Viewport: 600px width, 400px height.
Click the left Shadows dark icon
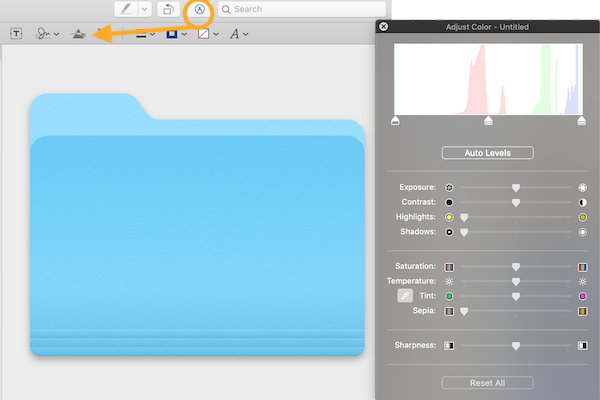click(x=449, y=232)
